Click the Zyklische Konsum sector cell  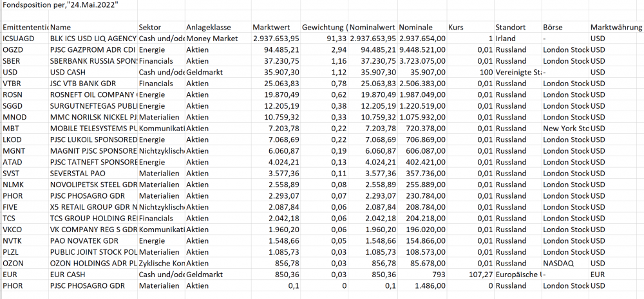[161, 263]
